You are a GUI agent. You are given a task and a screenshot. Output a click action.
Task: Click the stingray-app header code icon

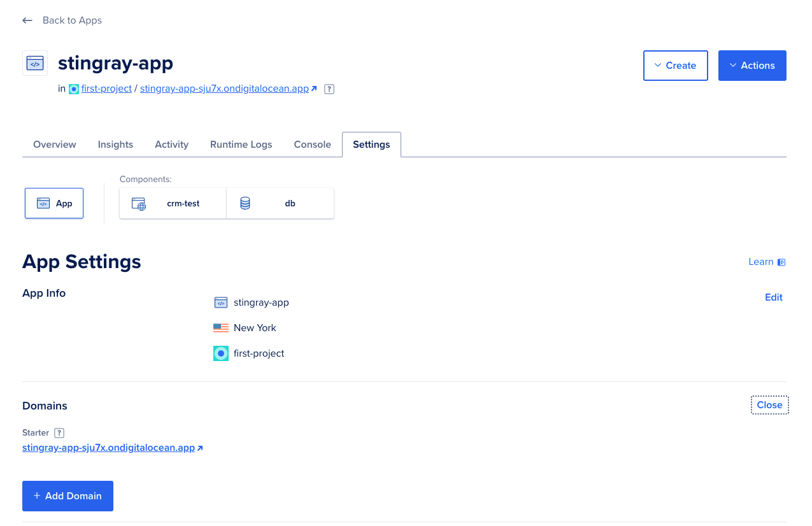35,63
